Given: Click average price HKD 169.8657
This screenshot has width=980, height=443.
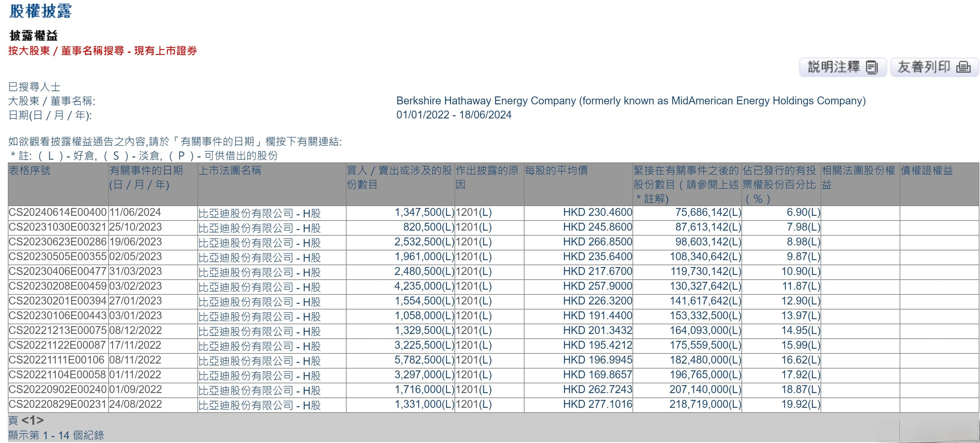Looking at the screenshot, I should (598, 375).
